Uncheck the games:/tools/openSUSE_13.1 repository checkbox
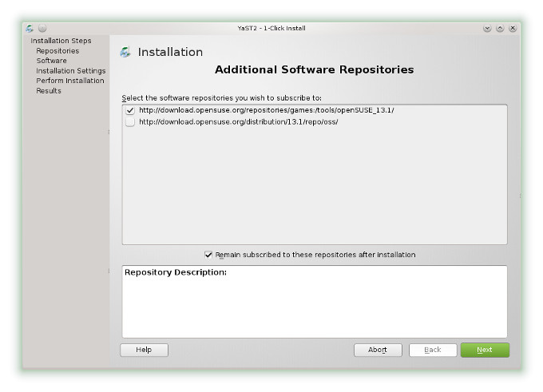 [x=130, y=110]
